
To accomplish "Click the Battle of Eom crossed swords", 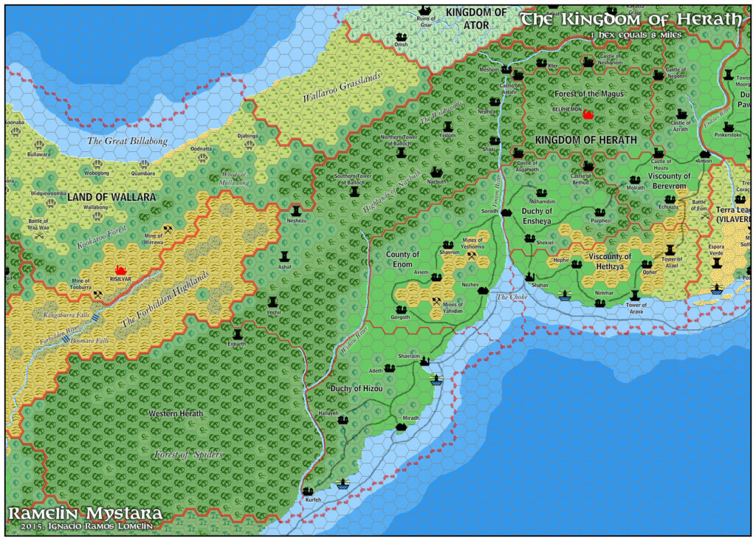I will click(x=705, y=216).
